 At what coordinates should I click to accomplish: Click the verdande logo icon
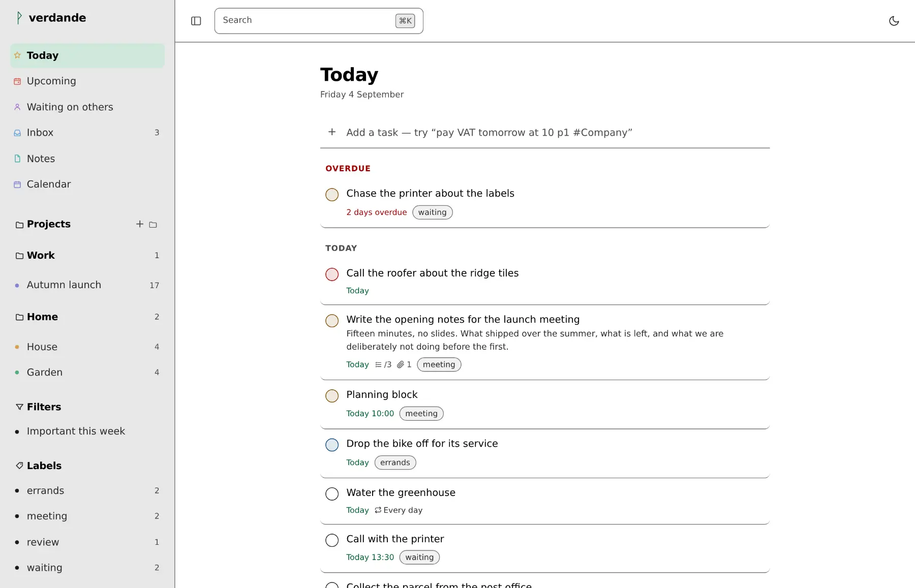tap(19, 18)
